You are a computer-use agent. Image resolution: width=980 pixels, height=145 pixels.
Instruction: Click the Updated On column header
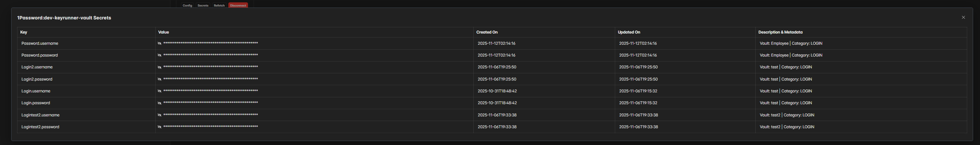(x=629, y=32)
